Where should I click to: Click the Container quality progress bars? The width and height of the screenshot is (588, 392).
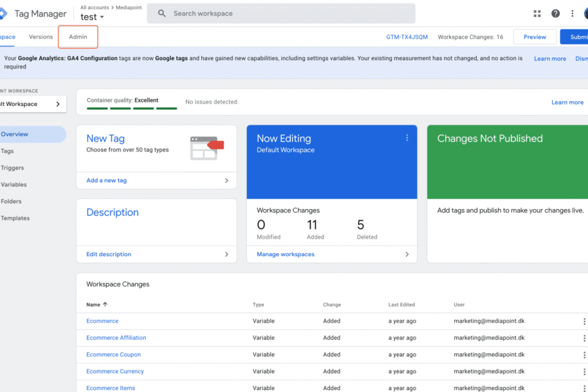(x=132, y=108)
